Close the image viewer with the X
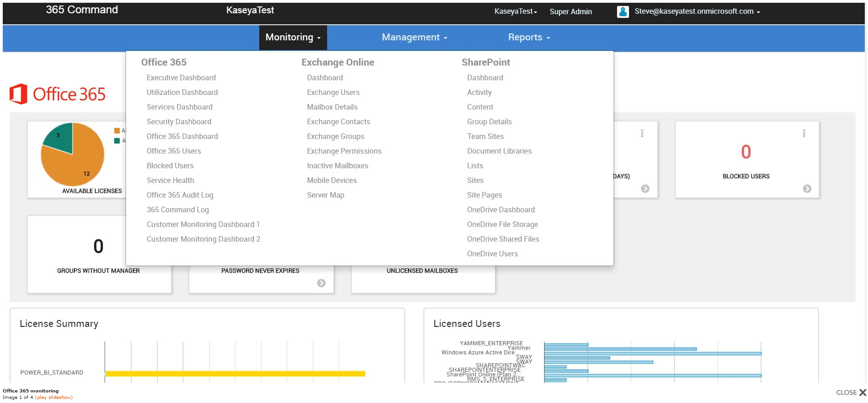This screenshot has width=868, height=403. tap(862, 392)
